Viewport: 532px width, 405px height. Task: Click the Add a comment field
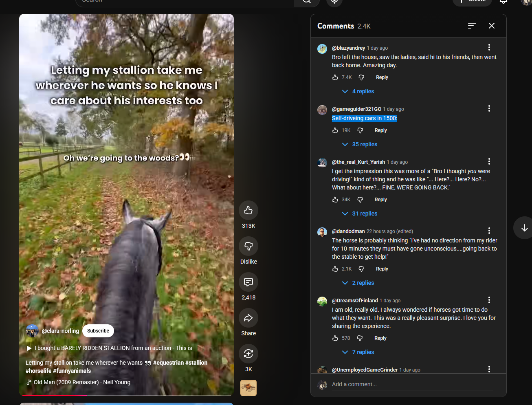click(x=411, y=384)
